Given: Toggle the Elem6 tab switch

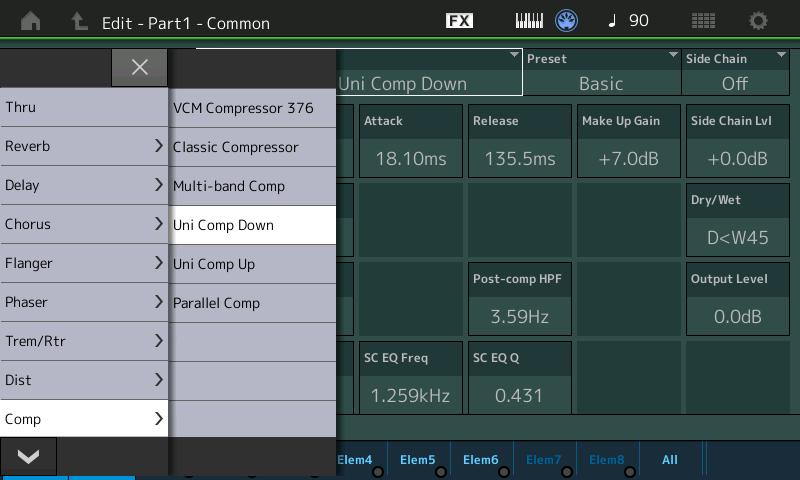Looking at the screenshot, I should point(481,460).
